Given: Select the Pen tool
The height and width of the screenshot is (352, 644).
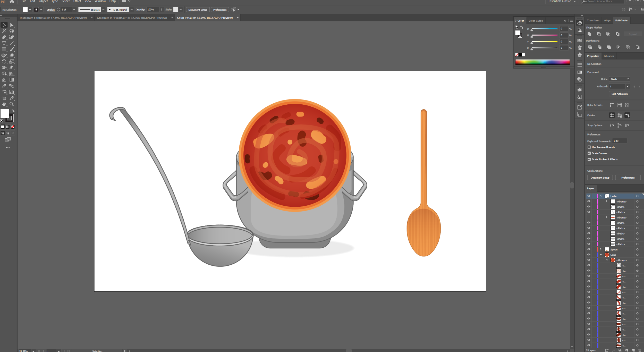Looking at the screenshot, I should click(4, 37).
